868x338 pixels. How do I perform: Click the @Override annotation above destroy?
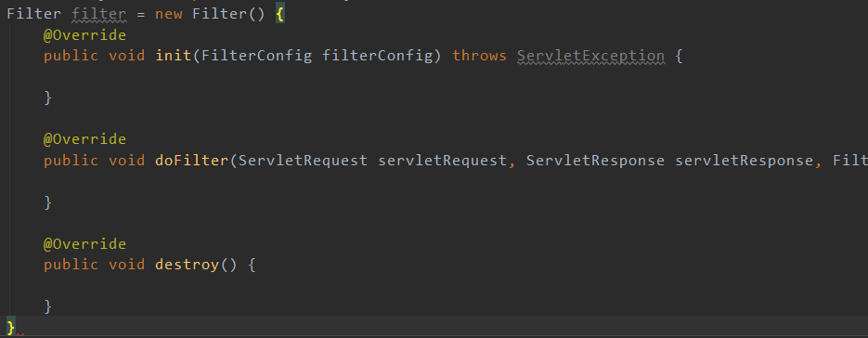pyautogui.click(x=85, y=244)
